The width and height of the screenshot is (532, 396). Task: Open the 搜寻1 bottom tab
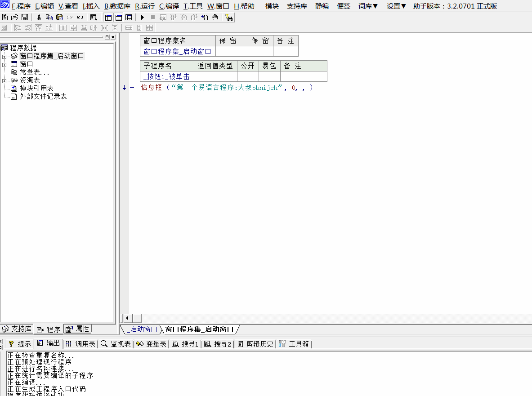pyautogui.click(x=185, y=344)
